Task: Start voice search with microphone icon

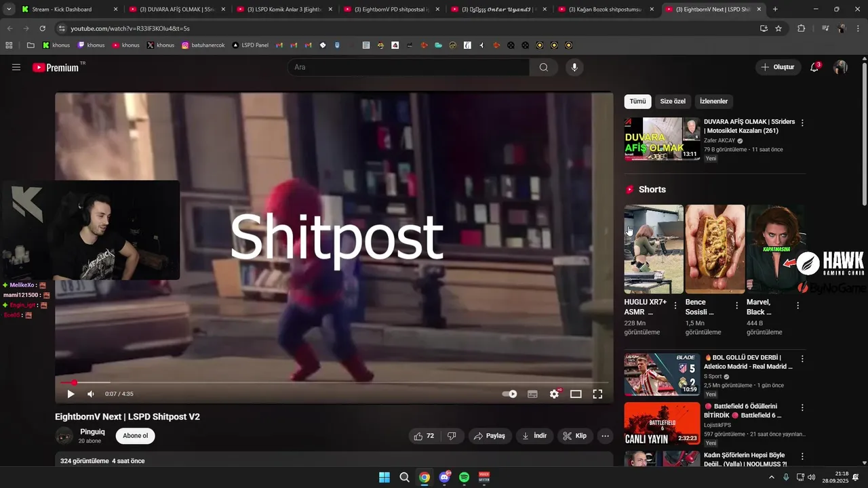Action: 574,67
